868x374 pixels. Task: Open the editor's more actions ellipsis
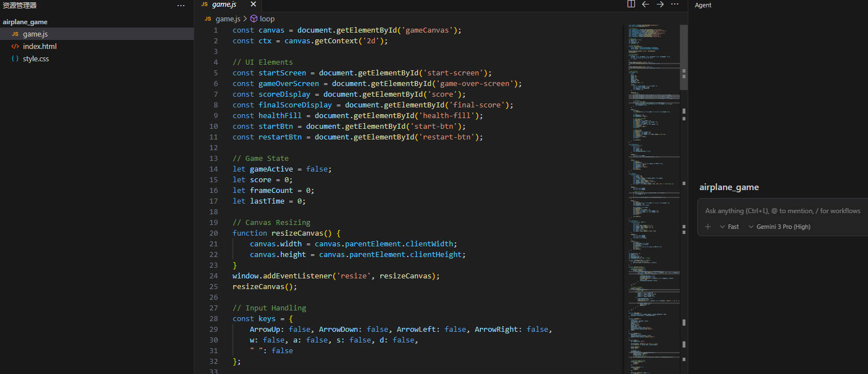click(675, 4)
